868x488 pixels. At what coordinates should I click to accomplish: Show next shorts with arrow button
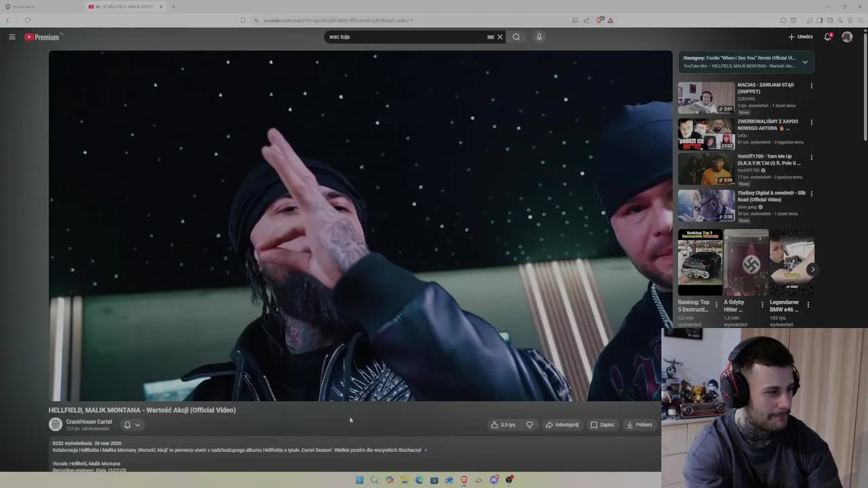812,269
